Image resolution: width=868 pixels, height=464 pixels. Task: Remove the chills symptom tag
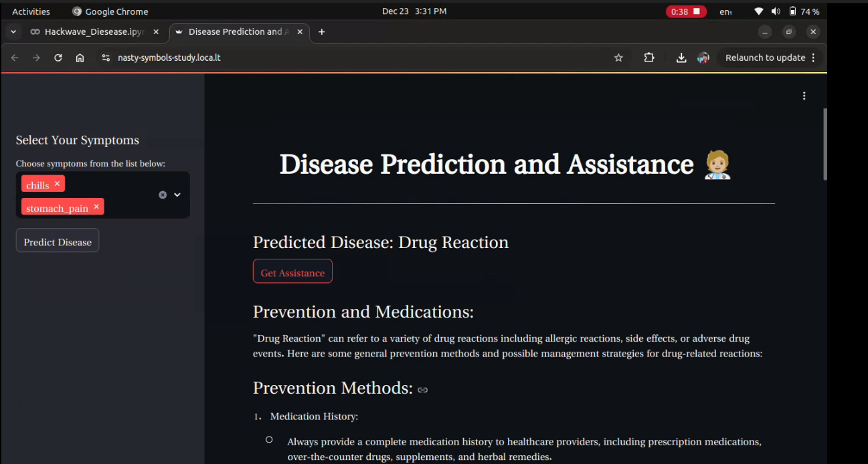coord(56,184)
